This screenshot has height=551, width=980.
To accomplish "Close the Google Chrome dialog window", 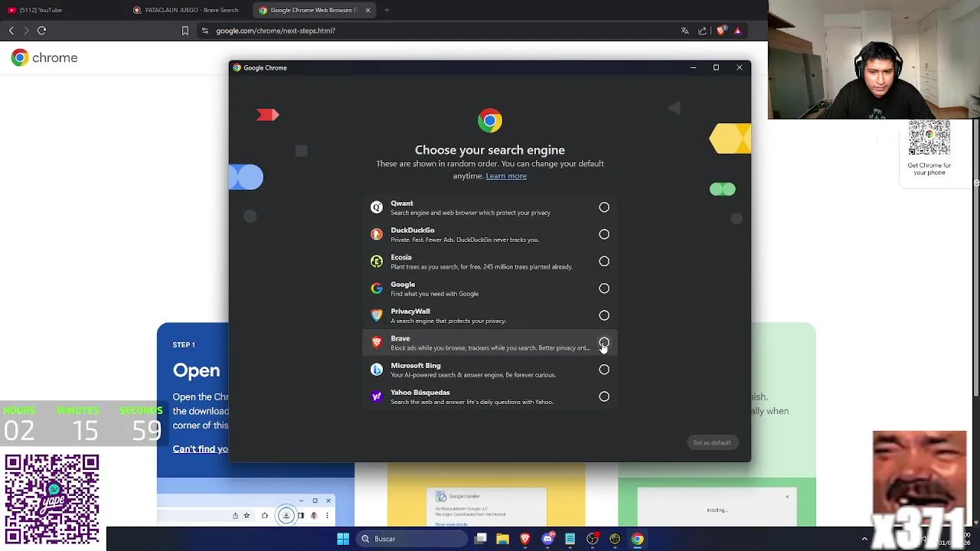I will coord(740,67).
